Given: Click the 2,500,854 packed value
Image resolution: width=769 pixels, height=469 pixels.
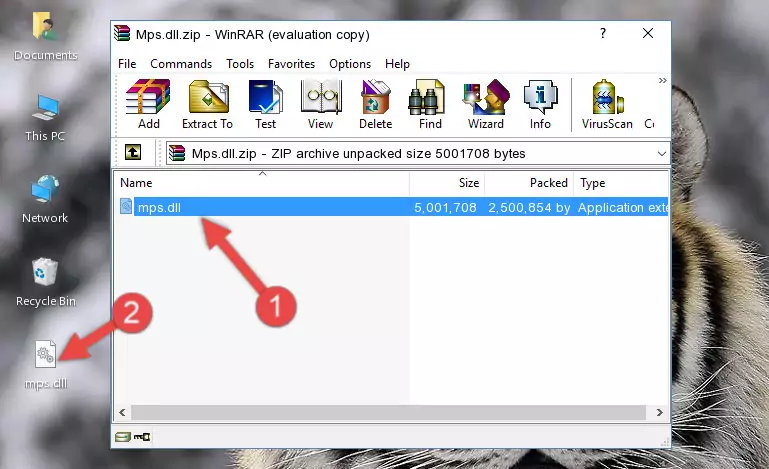Looking at the screenshot, I should (x=529, y=208).
